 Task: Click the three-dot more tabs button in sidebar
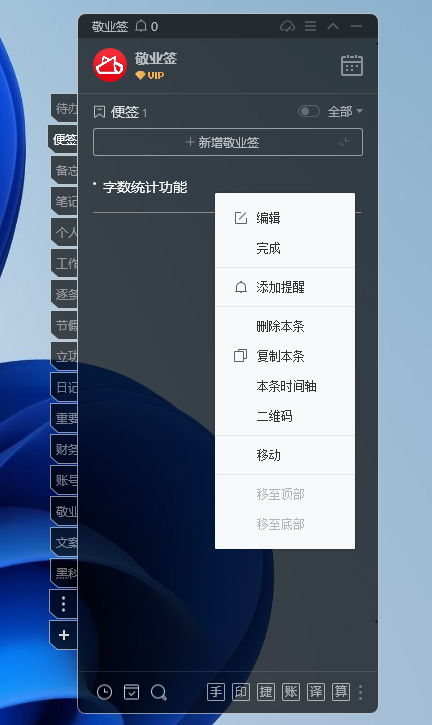click(x=64, y=604)
